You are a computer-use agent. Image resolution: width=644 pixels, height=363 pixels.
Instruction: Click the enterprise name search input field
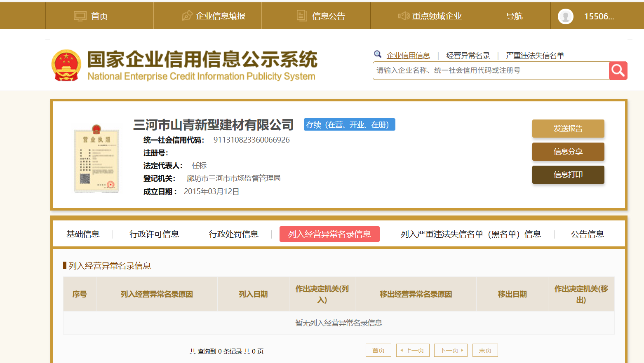[491, 70]
